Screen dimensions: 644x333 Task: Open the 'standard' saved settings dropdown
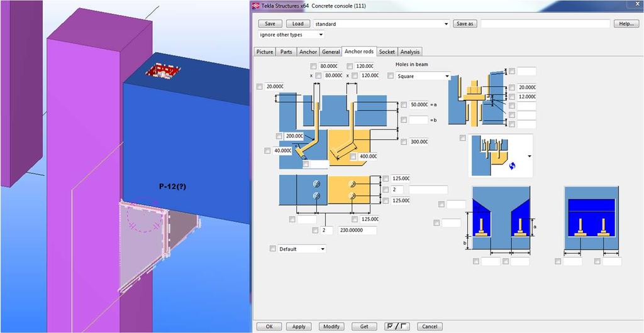pos(382,24)
